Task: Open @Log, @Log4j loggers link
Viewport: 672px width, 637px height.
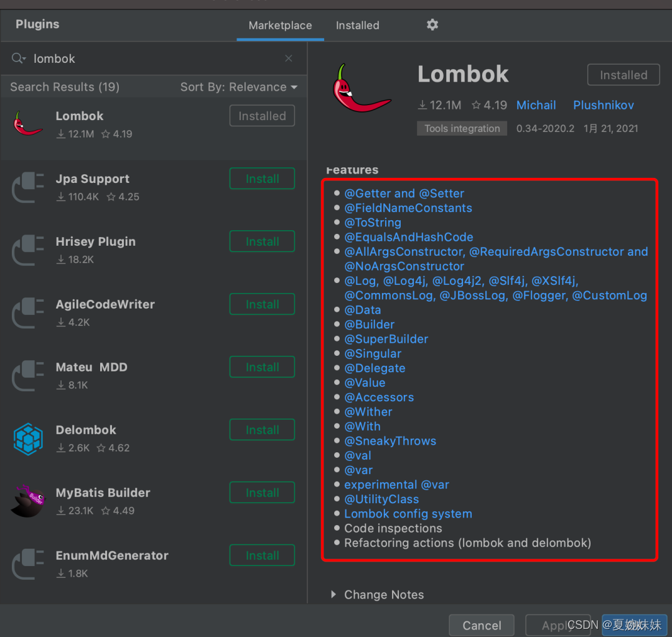Action: click(x=495, y=288)
